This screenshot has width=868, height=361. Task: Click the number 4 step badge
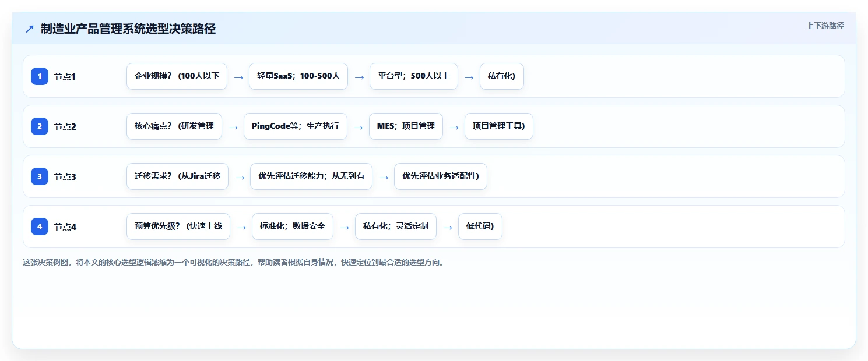pyautogui.click(x=40, y=226)
